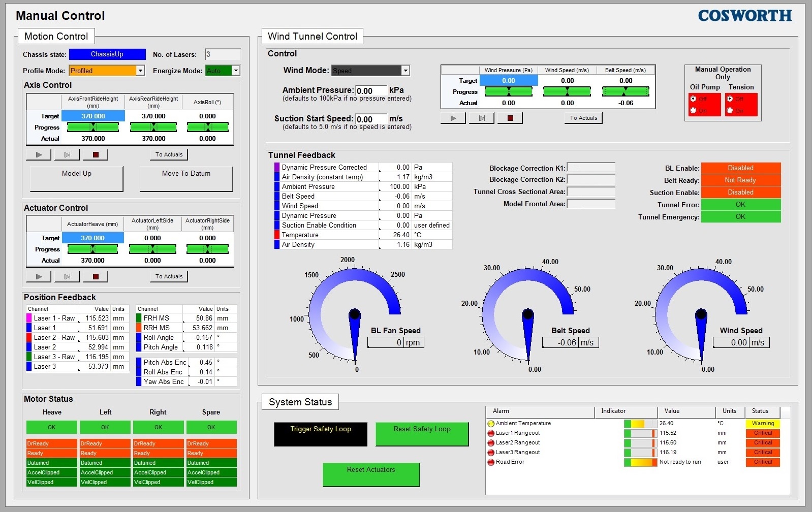This screenshot has width=812, height=512.
Task: Select the Oil Pump On radio button
Action: point(693,110)
